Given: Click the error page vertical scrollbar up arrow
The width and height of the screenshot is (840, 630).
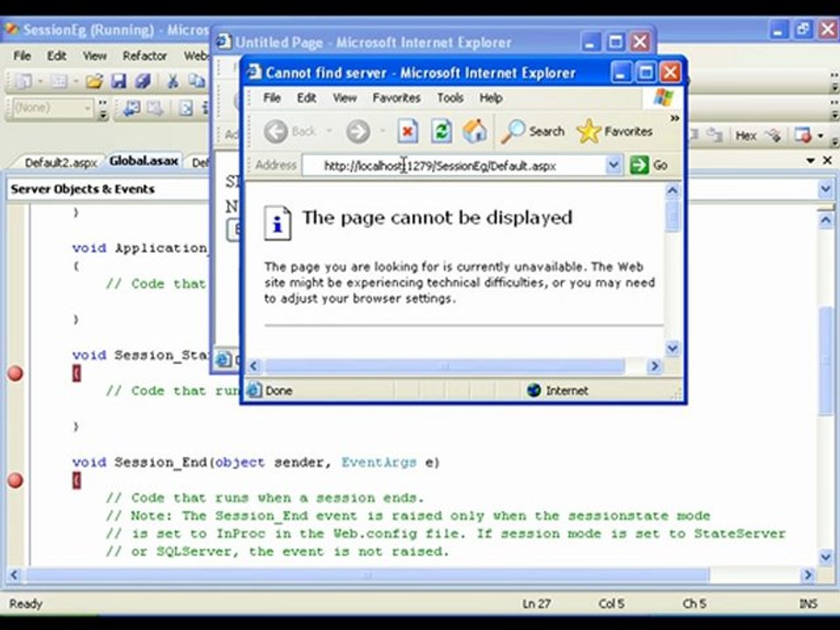Looking at the screenshot, I should 672,190.
